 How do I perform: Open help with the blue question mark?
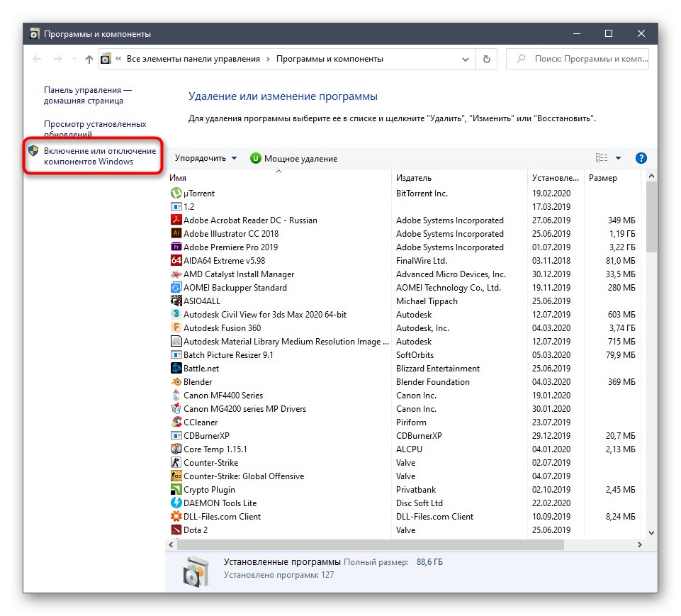(x=641, y=158)
